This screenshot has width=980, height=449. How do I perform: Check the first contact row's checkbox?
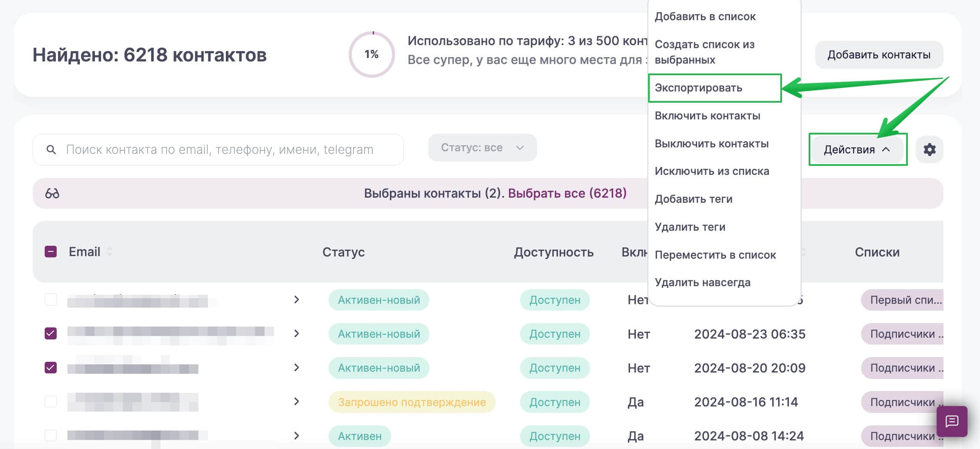pyautogui.click(x=51, y=299)
